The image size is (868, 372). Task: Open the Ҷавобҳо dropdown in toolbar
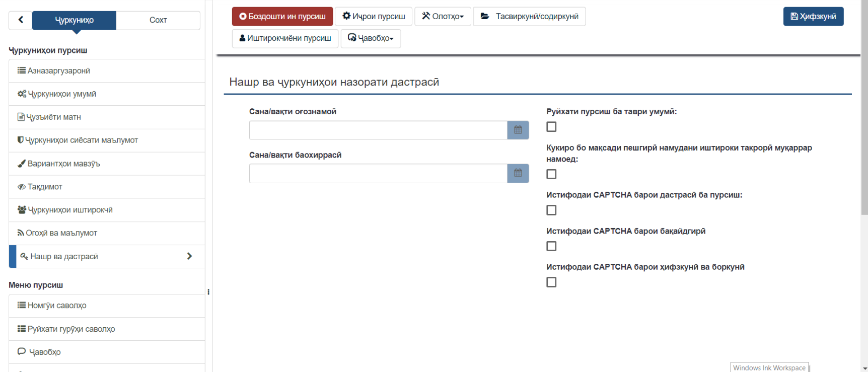[x=371, y=38]
